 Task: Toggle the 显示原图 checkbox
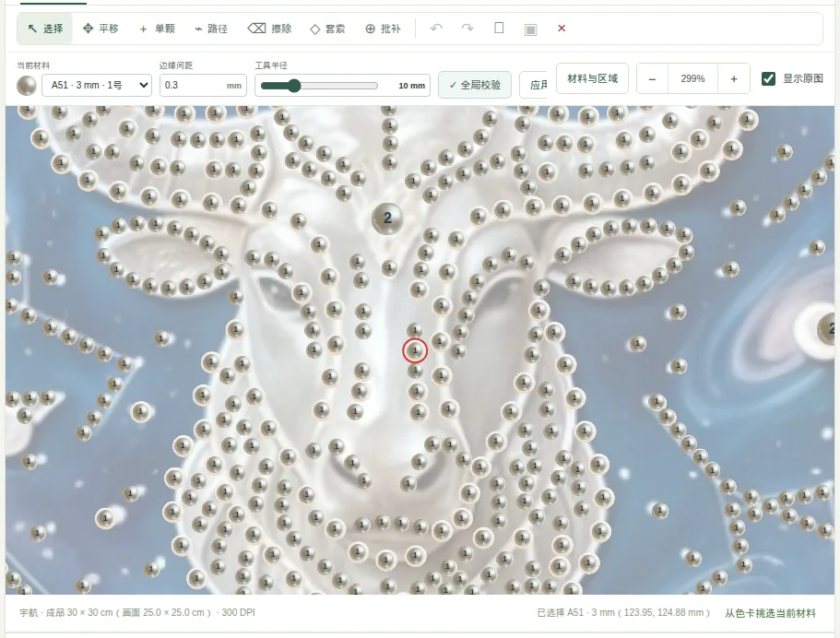(768, 78)
